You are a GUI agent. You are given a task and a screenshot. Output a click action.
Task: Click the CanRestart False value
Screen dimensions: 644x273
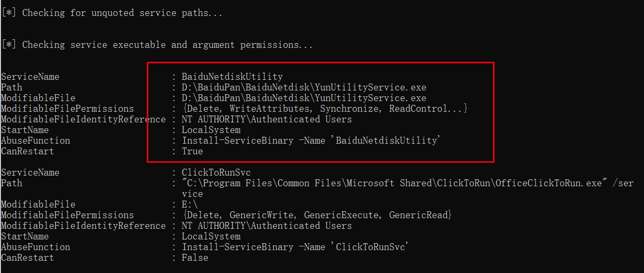coord(195,258)
